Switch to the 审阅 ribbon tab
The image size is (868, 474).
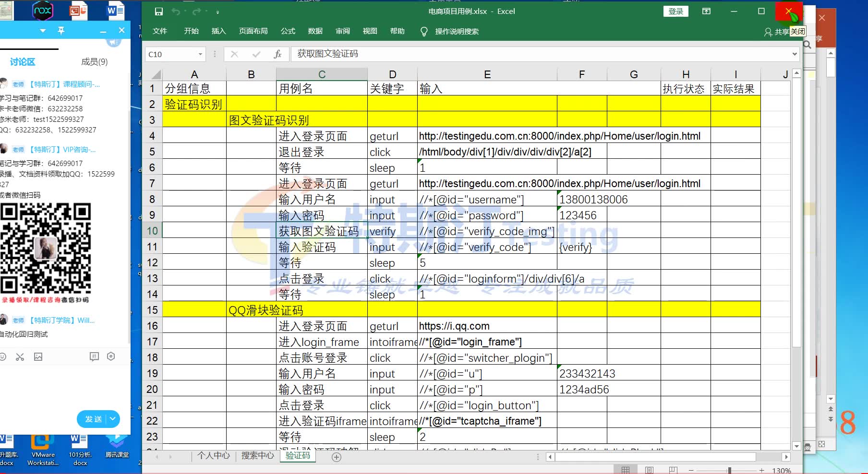(x=343, y=31)
